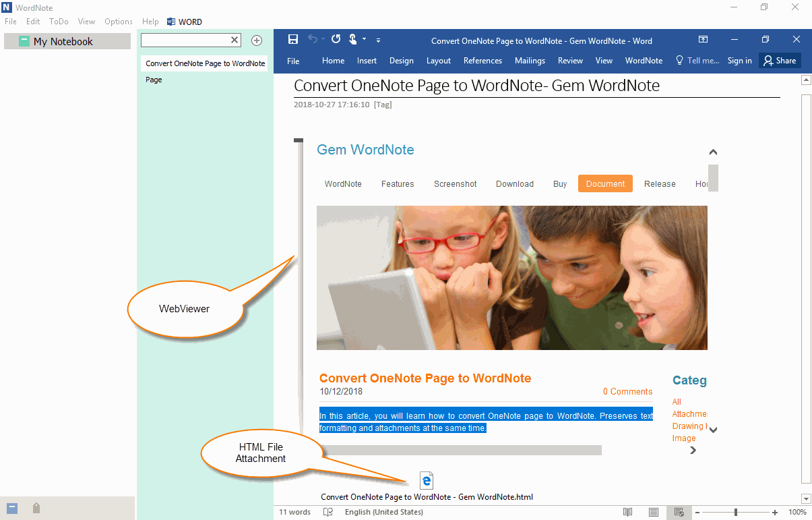812x520 pixels.
Task: Click the orange Convert OneNote Page to WordNote heading
Action: point(425,378)
